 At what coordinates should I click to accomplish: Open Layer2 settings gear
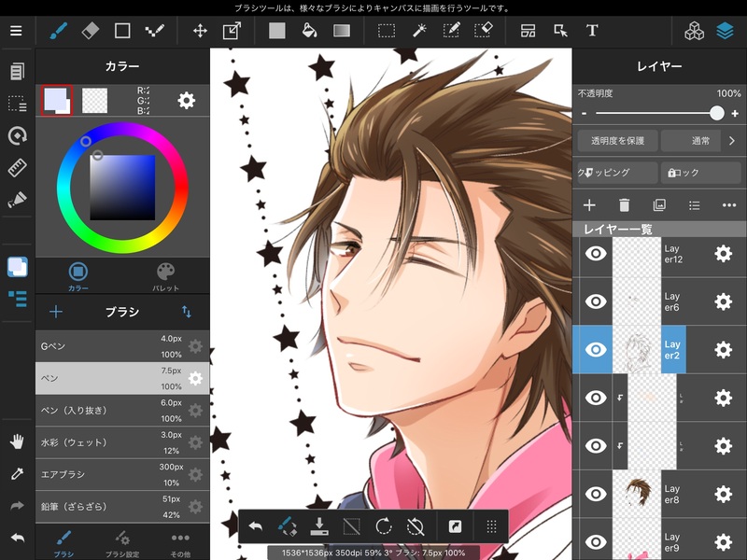pos(723,349)
